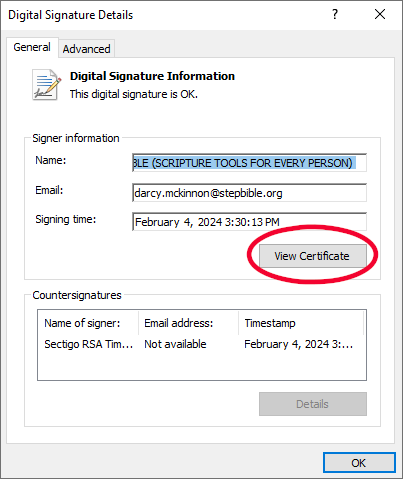Close the Digital Signature Details dialog
403x479 pixels.
click(x=380, y=14)
